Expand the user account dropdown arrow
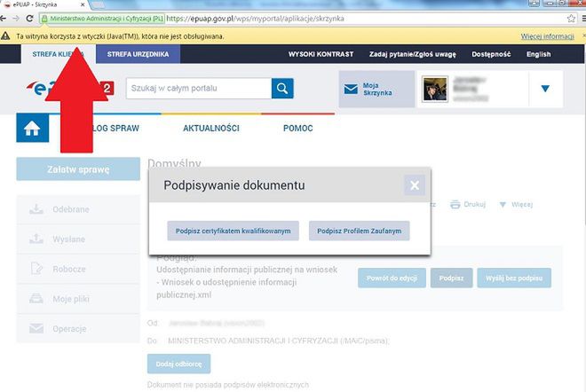 (545, 89)
